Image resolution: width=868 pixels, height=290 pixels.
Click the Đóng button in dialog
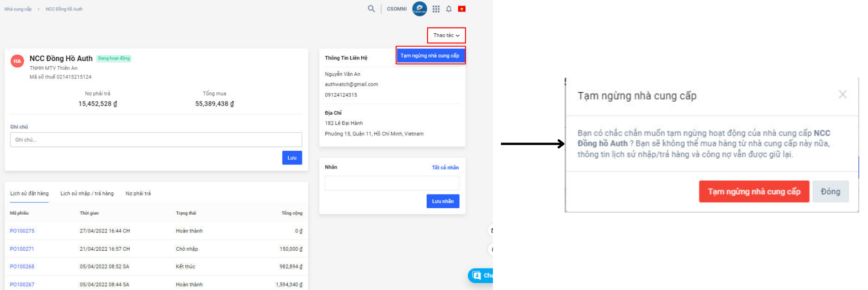tap(830, 191)
